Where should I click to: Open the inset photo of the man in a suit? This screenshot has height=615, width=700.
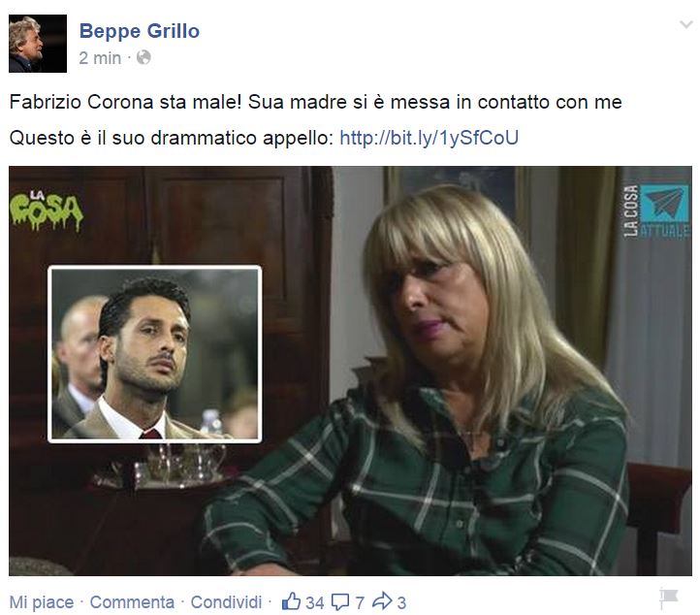tap(154, 354)
